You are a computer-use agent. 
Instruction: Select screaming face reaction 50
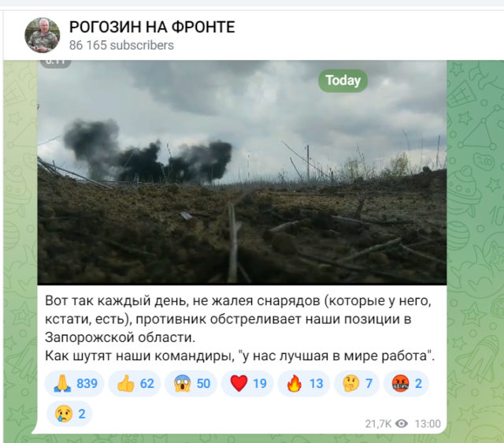pos(191,383)
